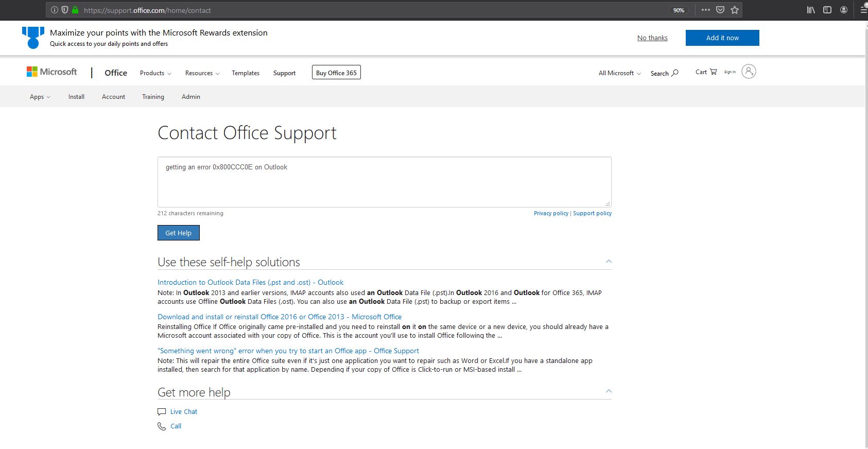Open the Privacy policy link
This screenshot has width=868, height=449.
click(551, 213)
